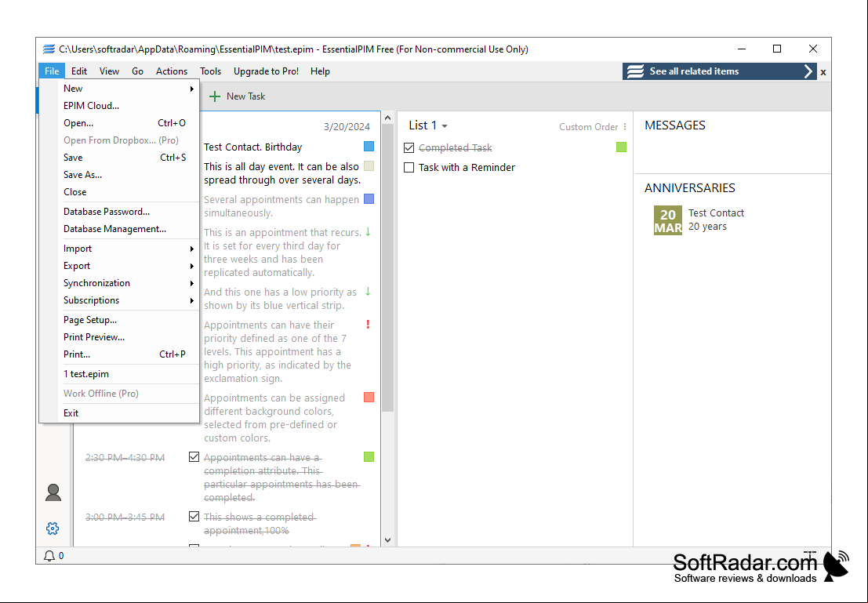Uncheck the 3:00 PM–3:45 PM appointment checkbox
The height and width of the screenshot is (603, 868).
(x=194, y=517)
